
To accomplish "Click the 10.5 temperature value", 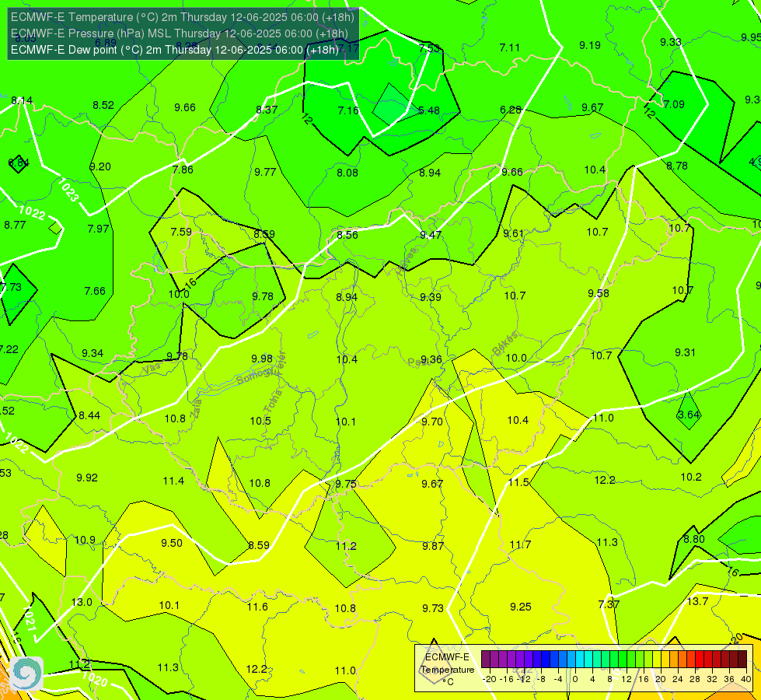I will pyautogui.click(x=260, y=421).
